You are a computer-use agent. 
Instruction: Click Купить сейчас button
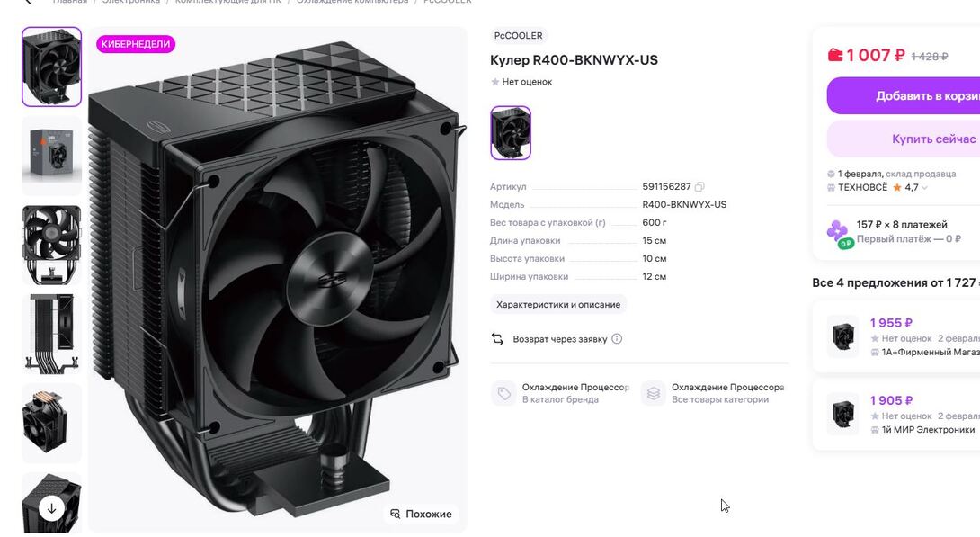(x=903, y=139)
